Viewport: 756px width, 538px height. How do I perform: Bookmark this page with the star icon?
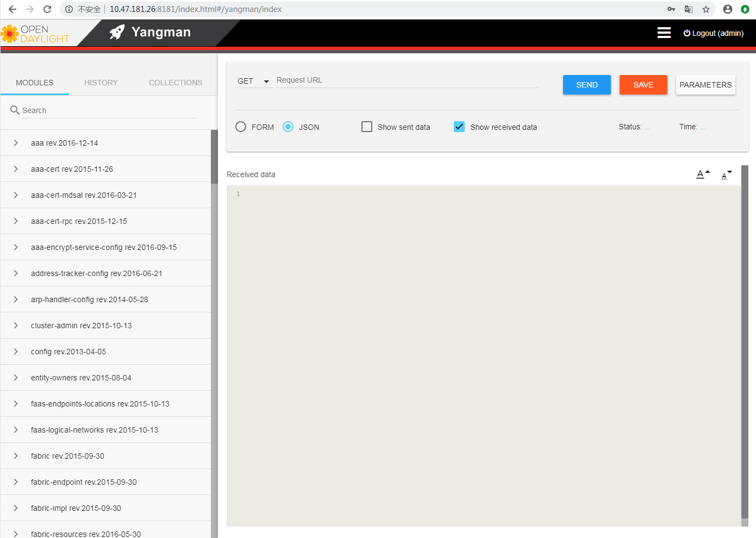pyautogui.click(x=706, y=9)
